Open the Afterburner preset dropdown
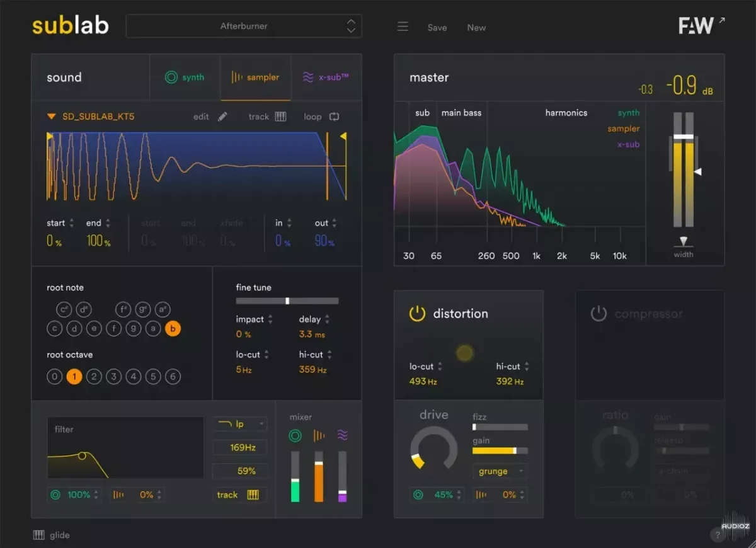The image size is (756, 548). pyautogui.click(x=244, y=26)
